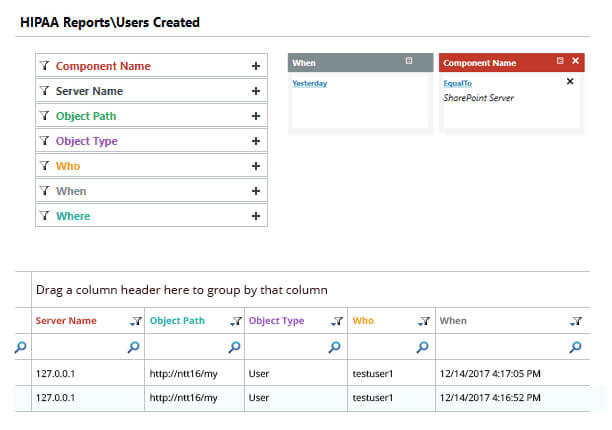Sort by Server Name column header
Image resolution: width=612 pixels, height=430 pixels.
66,321
